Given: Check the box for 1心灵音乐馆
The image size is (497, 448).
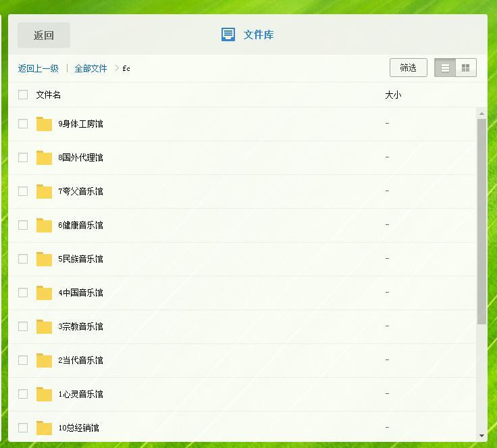Looking at the screenshot, I should [23, 394].
